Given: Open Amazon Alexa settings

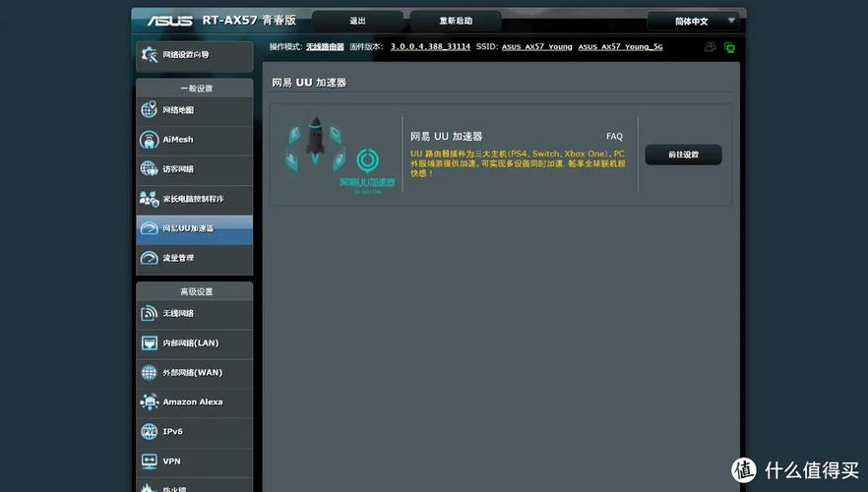Looking at the screenshot, I should pyautogui.click(x=194, y=401).
